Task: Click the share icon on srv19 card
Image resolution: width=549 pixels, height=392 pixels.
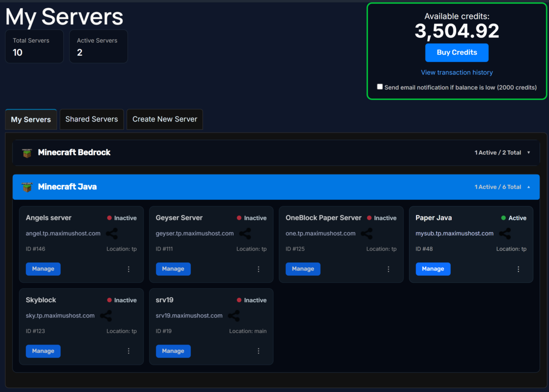Action: click(234, 316)
